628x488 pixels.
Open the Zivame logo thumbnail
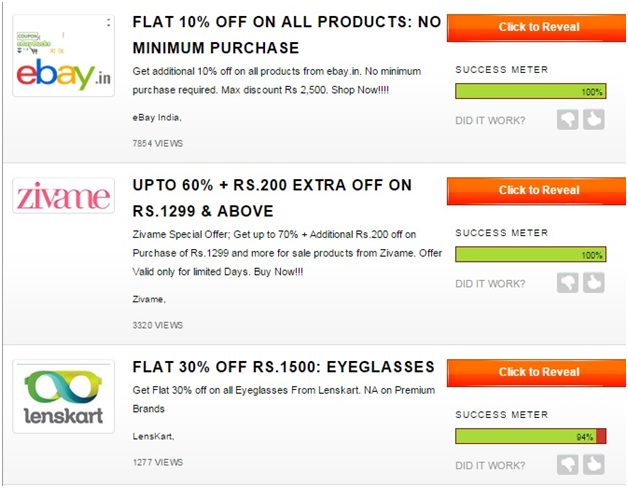pos(64,196)
